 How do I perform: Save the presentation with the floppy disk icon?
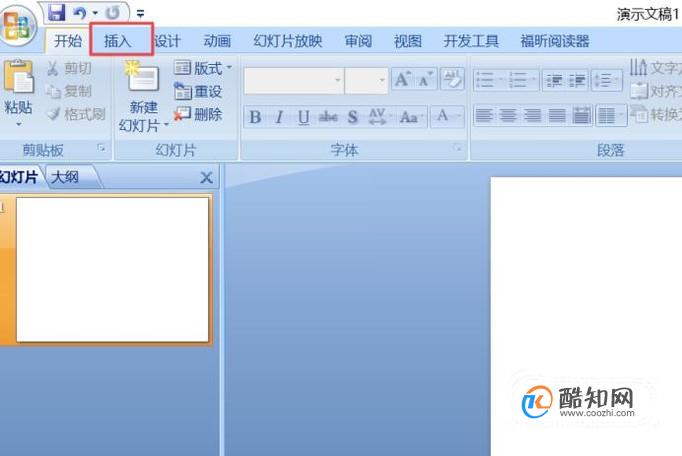(x=57, y=13)
